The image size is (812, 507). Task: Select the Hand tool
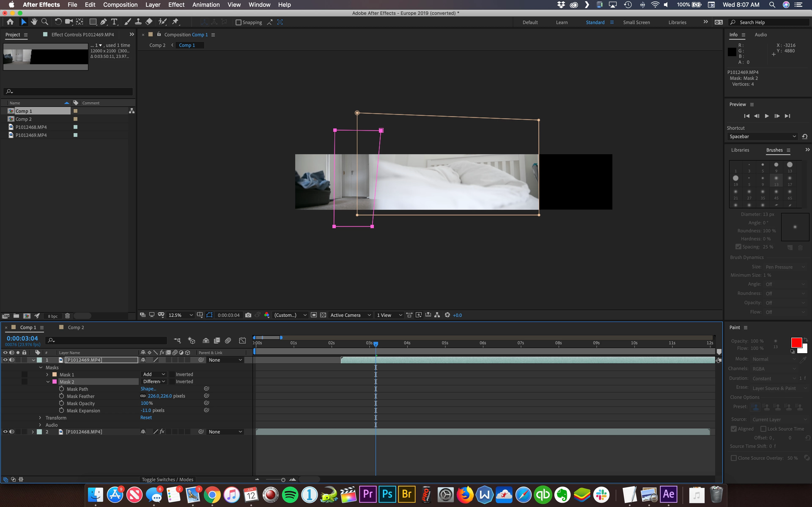34,22
